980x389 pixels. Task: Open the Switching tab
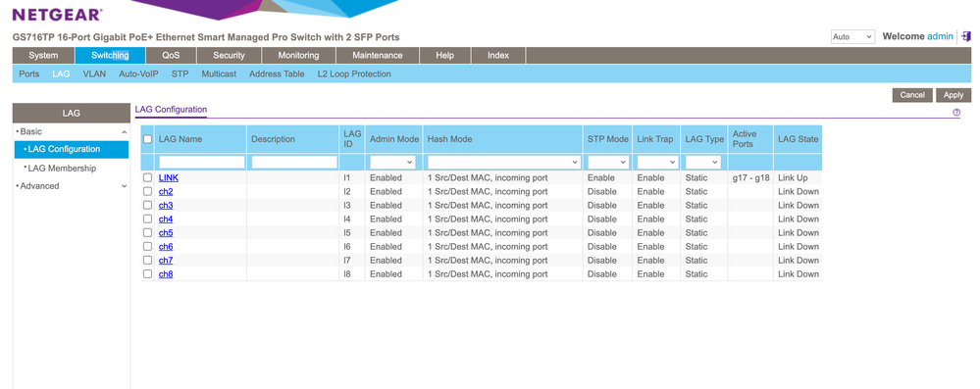[x=110, y=56]
